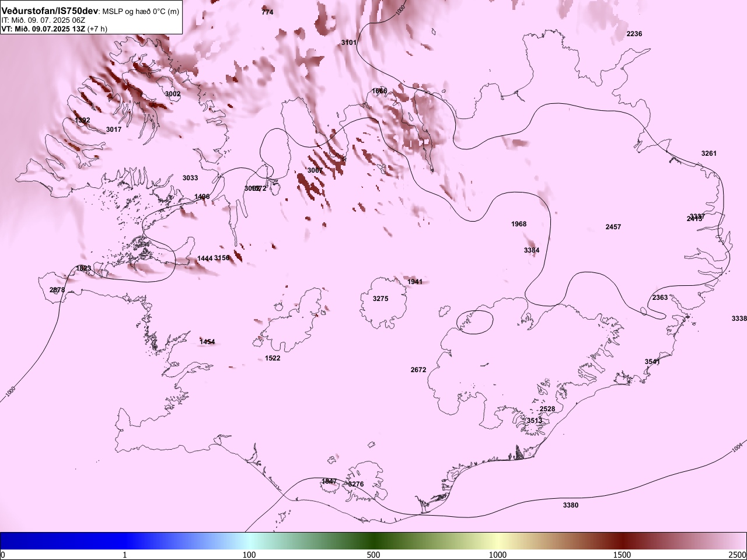Click the 3101 height label
The image size is (747, 560).
pyautogui.click(x=349, y=43)
